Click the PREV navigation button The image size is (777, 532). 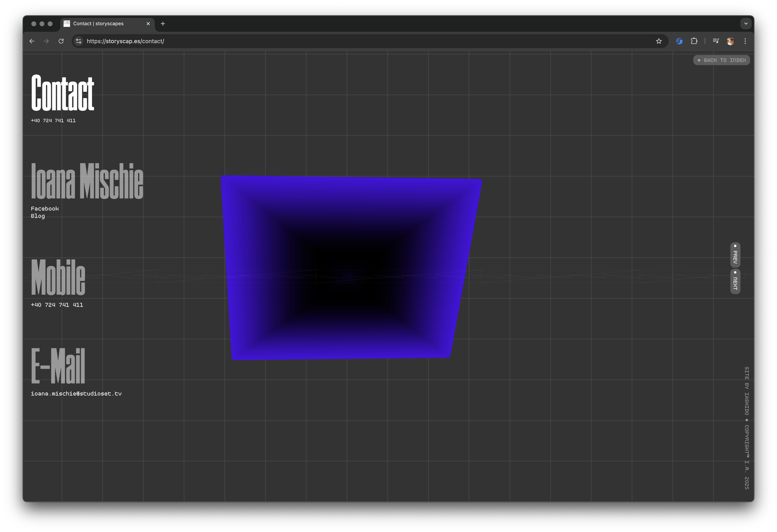pyautogui.click(x=735, y=255)
